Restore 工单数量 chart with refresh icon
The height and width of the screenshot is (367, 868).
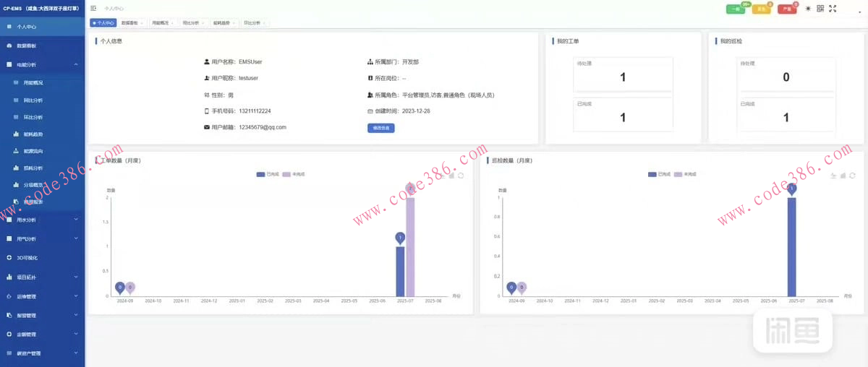461,175
